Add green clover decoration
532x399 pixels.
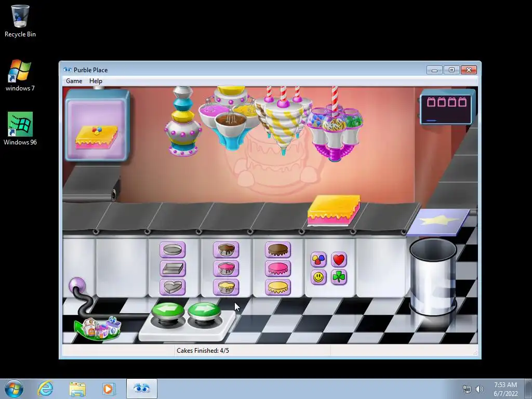click(339, 277)
